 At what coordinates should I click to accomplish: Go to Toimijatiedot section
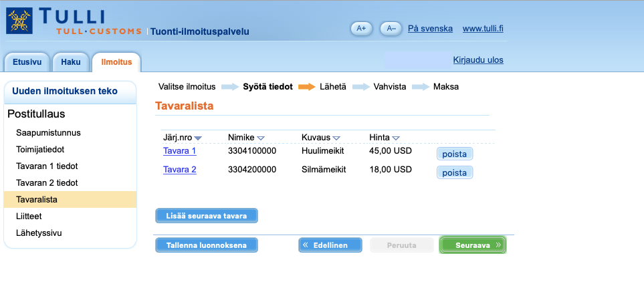pos(40,150)
